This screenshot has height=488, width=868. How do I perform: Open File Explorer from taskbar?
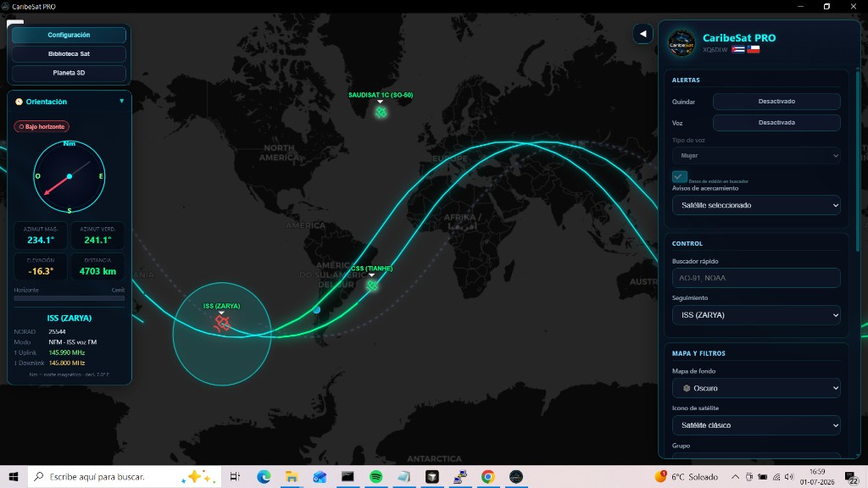pos(292,477)
